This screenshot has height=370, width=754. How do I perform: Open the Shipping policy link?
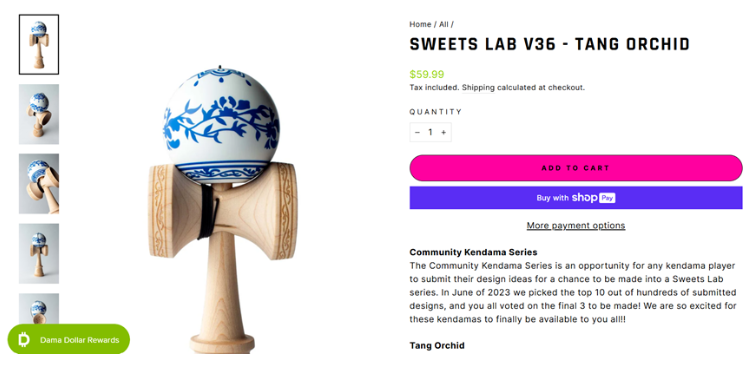pyautogui.click(x=478, y=88)
